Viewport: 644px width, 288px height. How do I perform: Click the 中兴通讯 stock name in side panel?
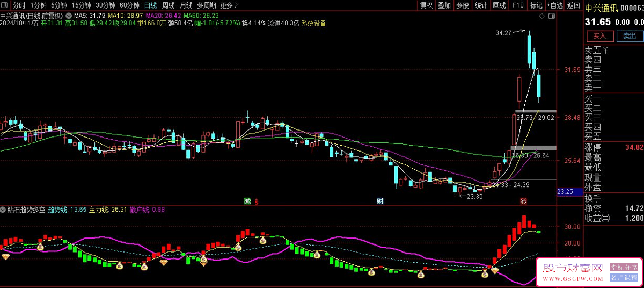pyautogui.click(x=601, y=8)
